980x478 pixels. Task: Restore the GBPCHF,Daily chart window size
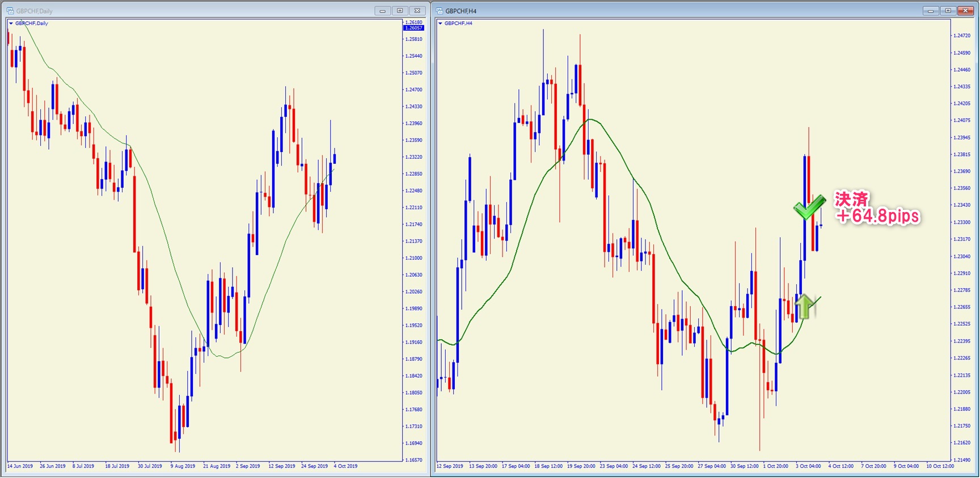tap(400, 11)
